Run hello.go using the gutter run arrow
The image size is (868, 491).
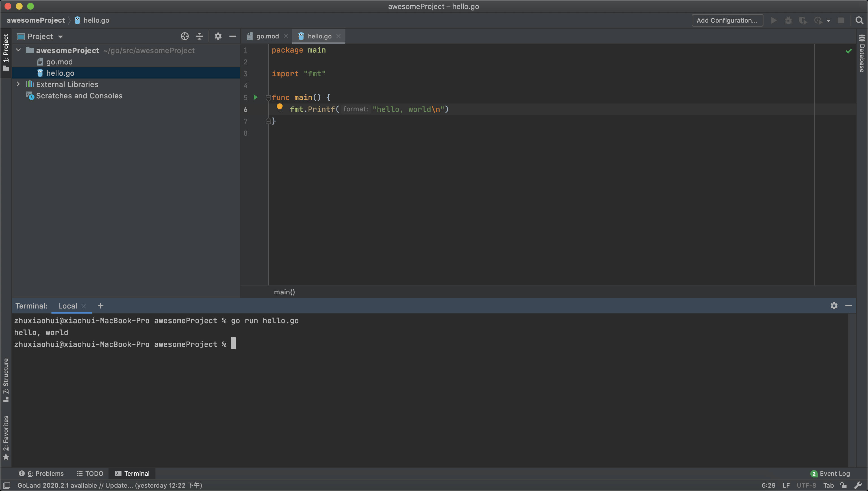click(x=256, y=97)
